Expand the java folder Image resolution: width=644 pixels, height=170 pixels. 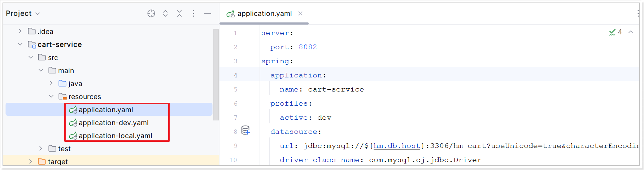point(51,84)
